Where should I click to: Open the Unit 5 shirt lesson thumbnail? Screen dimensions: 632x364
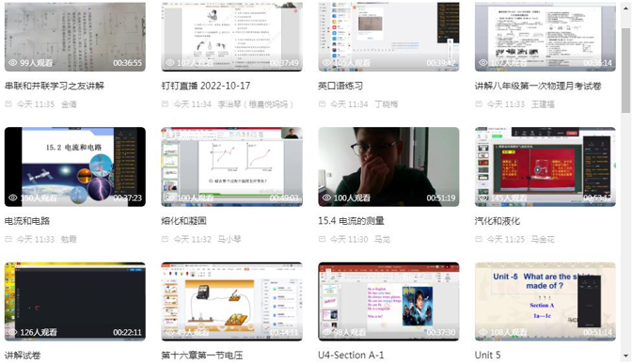[545, 302]
